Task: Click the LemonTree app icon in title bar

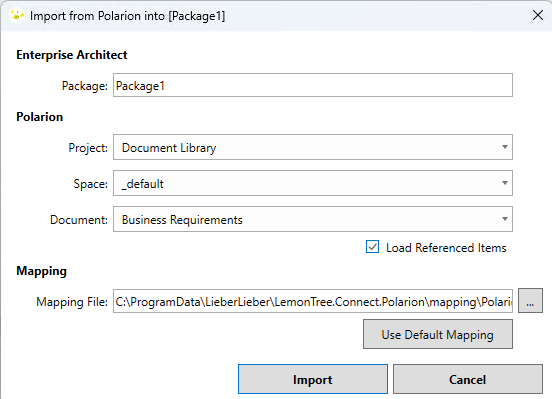Action: click(17, 15)
